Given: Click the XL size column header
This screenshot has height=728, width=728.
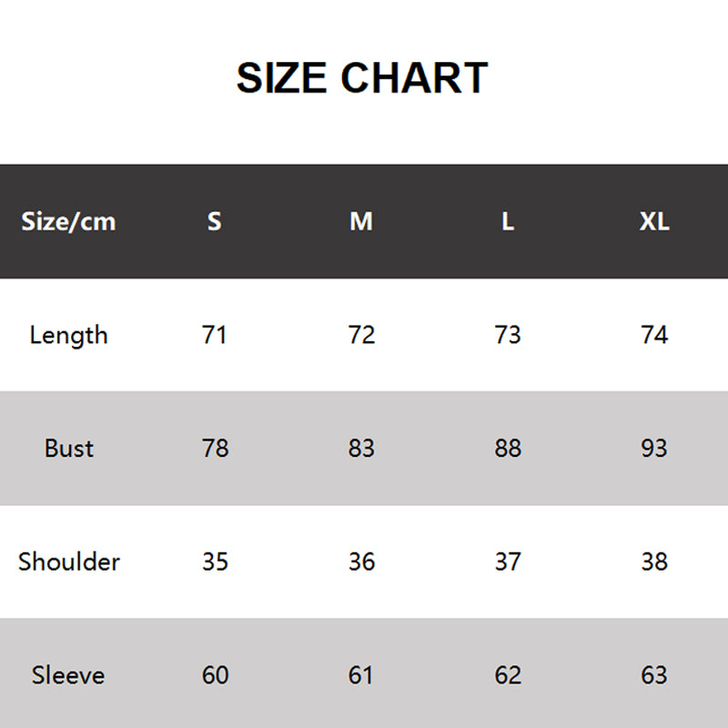Looking at the screenshot, I should (x=654, y=221).
